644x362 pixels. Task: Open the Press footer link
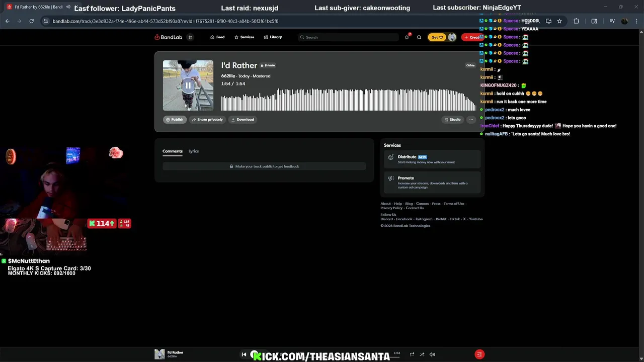point(436,204)
